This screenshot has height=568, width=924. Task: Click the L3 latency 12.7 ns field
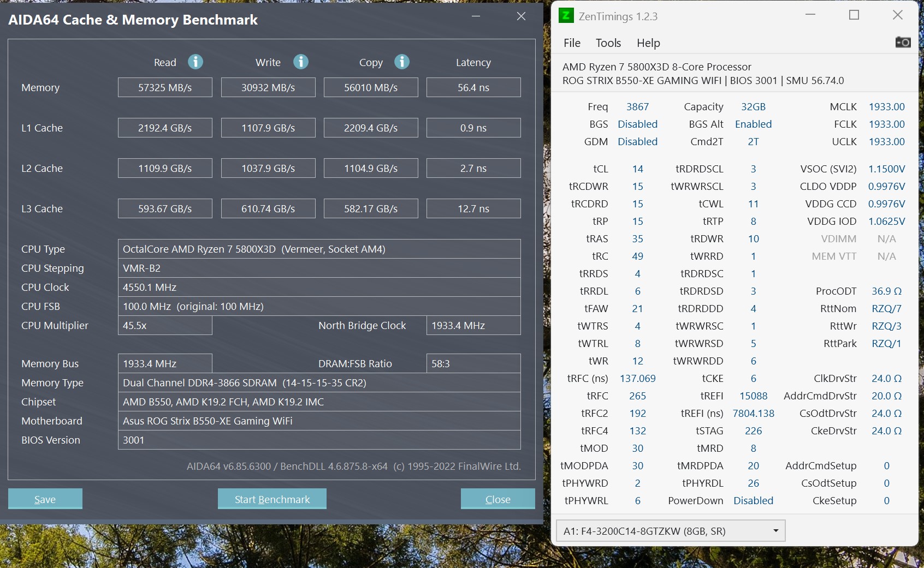[x=473, y=208]
